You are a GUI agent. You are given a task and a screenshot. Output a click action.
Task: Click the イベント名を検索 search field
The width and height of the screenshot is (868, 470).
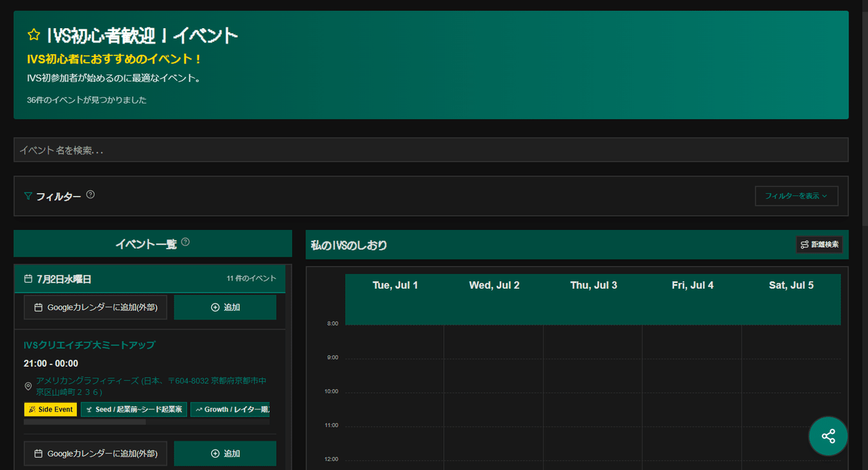click(x=434, y=148)
